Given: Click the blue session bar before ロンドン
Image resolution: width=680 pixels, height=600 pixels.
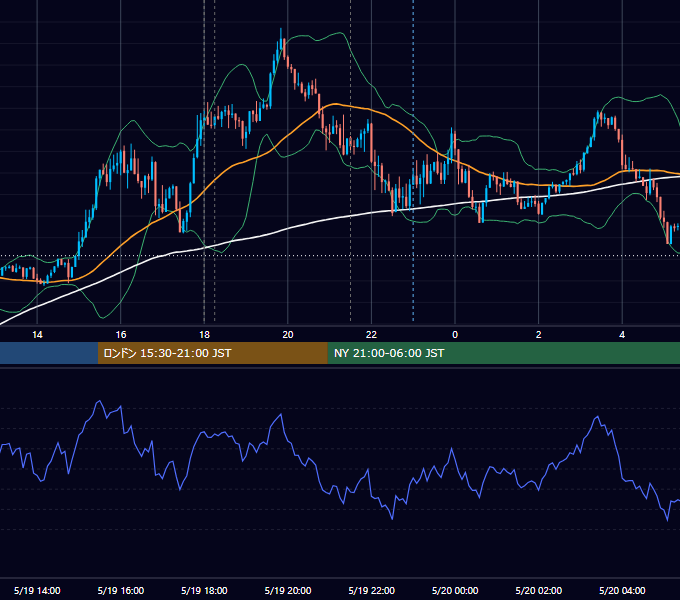Looking at the screenshot, I should coord(49,353).
